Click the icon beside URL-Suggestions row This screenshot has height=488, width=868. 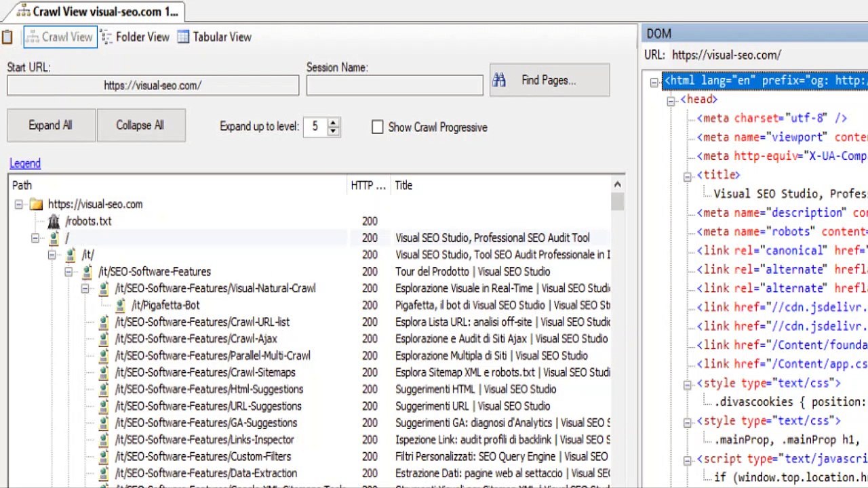pyautogui.click(x=104, y=406)
